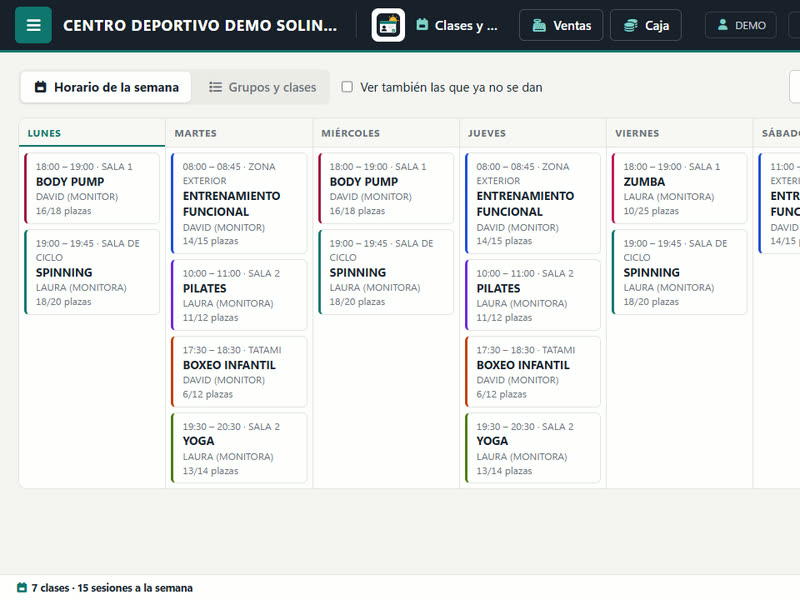Open the DEMO user account button
This screenshot has width=800, height=600.
[741, 25]
